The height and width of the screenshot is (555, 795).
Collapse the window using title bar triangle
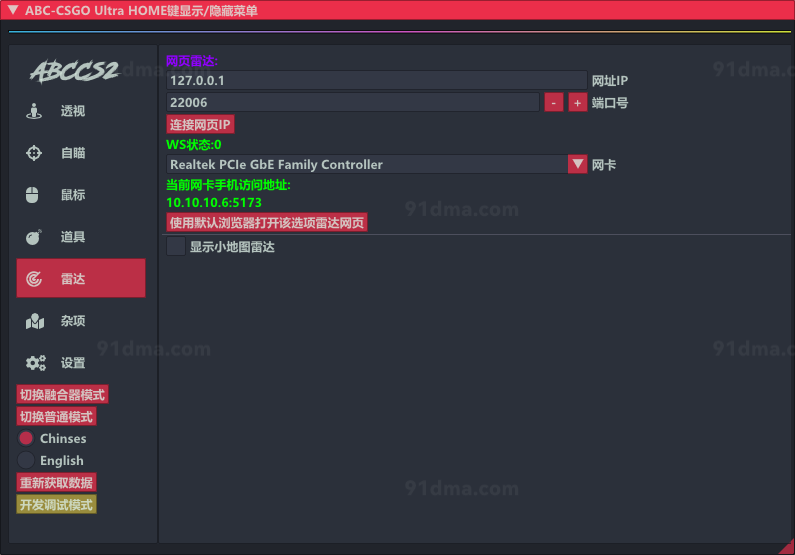click(x=12, y=9)
